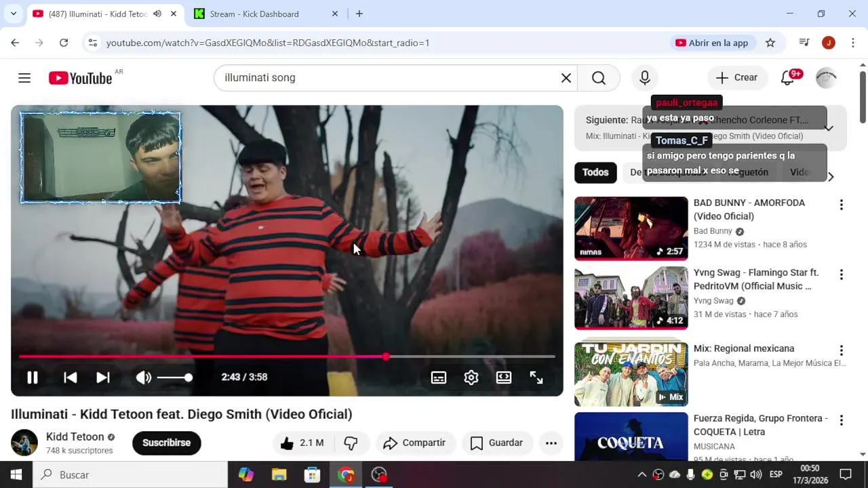Click the Compartir button
The width and height of the screenshot is (868, 488).
414,443
